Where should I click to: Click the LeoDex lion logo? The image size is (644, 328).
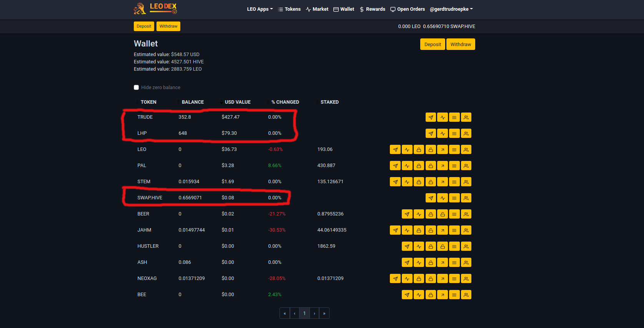[155, 8]
